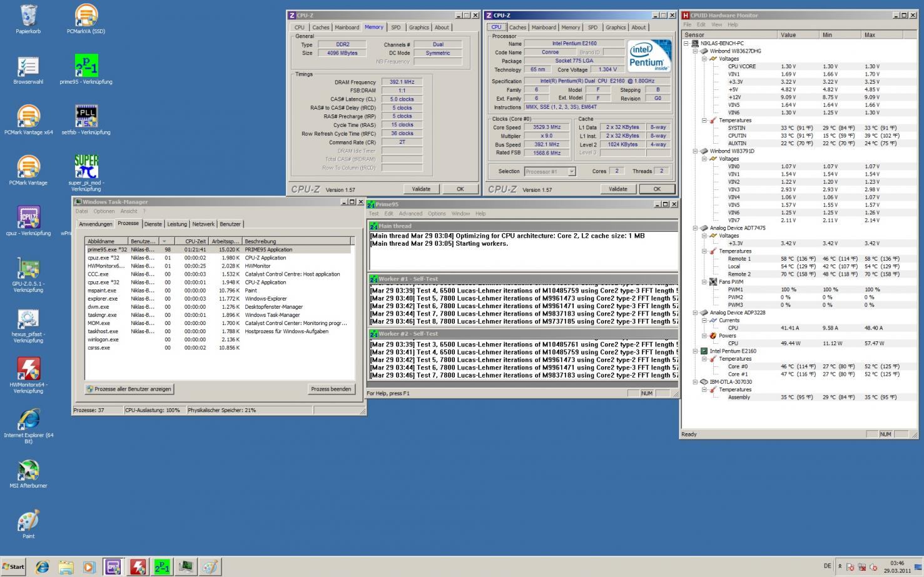This screenshot has height=577, width=924.
Task: Click Internet Explorer taskbar icon
Action: click(x=43, y=567)
